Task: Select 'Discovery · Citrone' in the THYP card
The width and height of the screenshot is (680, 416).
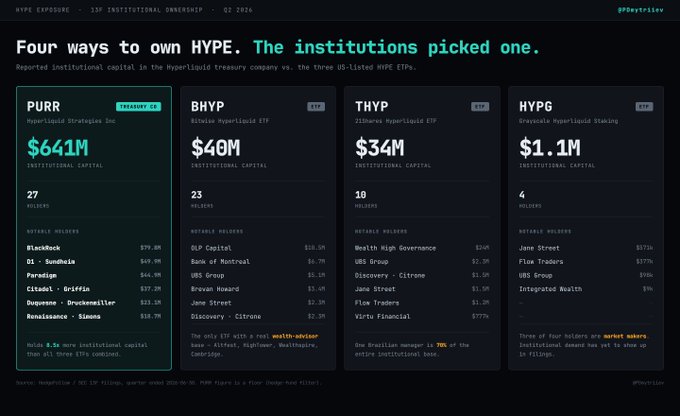Action: click(x=390, y=275)
